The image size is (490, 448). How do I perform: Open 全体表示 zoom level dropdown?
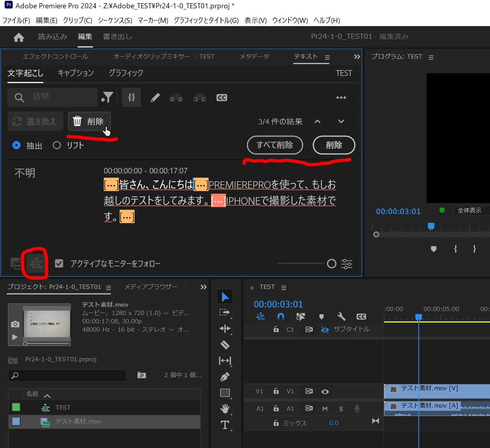coord(471,211)
